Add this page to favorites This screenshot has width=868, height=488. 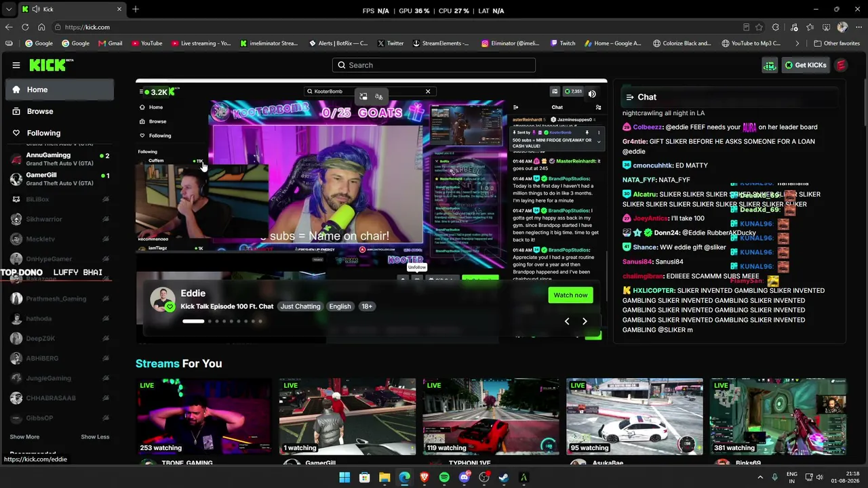click(759, 27)
